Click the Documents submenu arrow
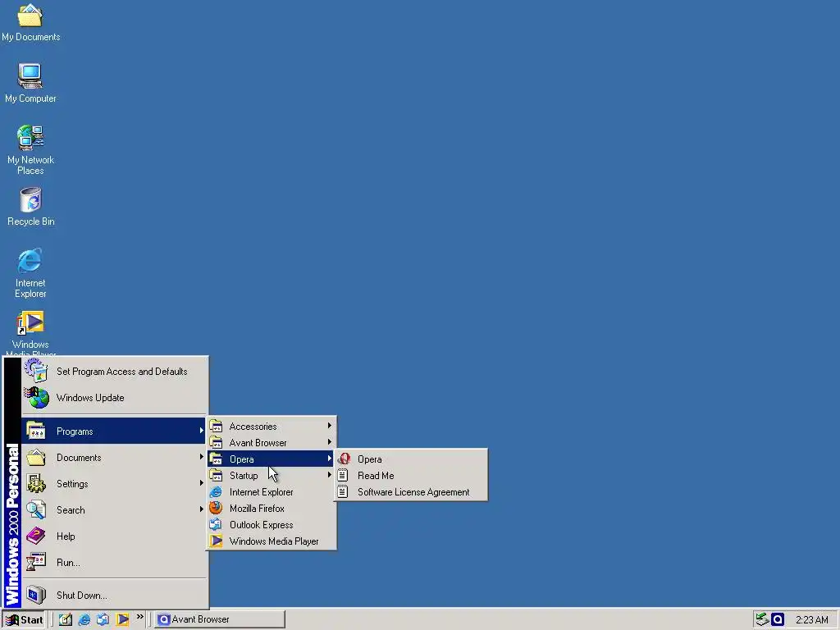 pos(201,457)
